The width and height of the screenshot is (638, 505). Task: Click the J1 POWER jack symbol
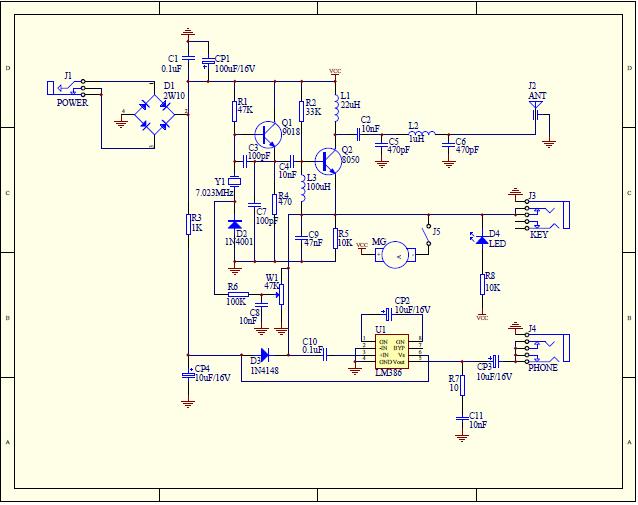tap(67, 88)
